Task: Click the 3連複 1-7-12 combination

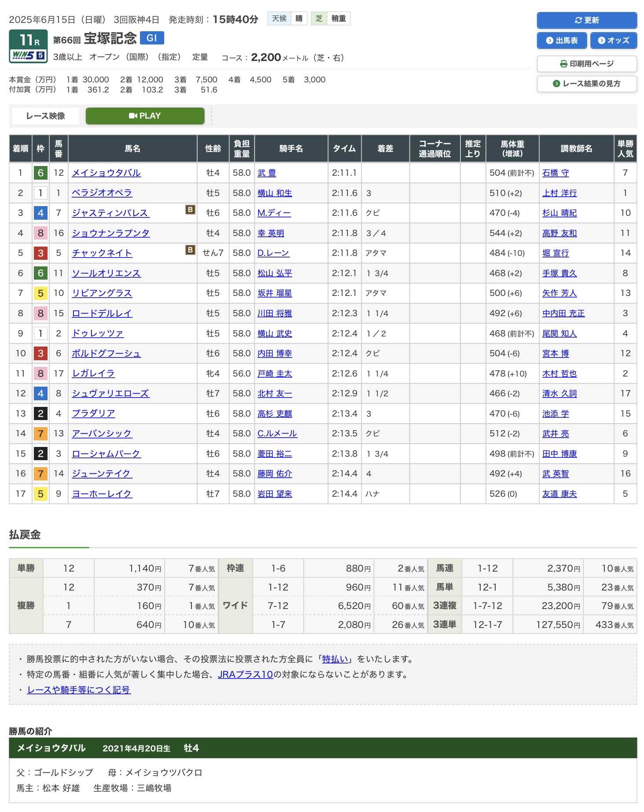Action: coord(487,606)
